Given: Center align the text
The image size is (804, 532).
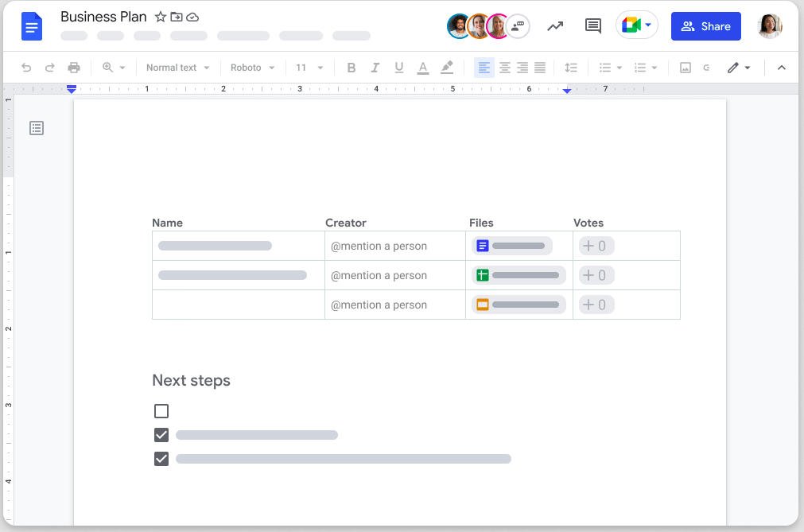Looking at the screenshot, I should click(504, 68).
